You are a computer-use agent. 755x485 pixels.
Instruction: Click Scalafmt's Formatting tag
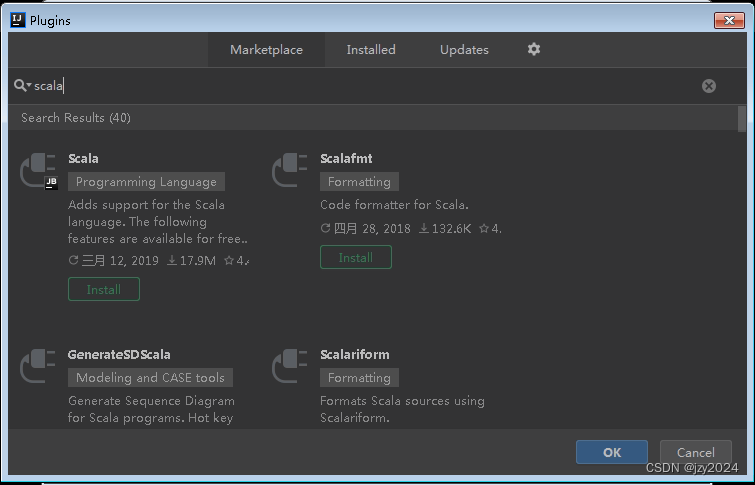tap(359, 182)
